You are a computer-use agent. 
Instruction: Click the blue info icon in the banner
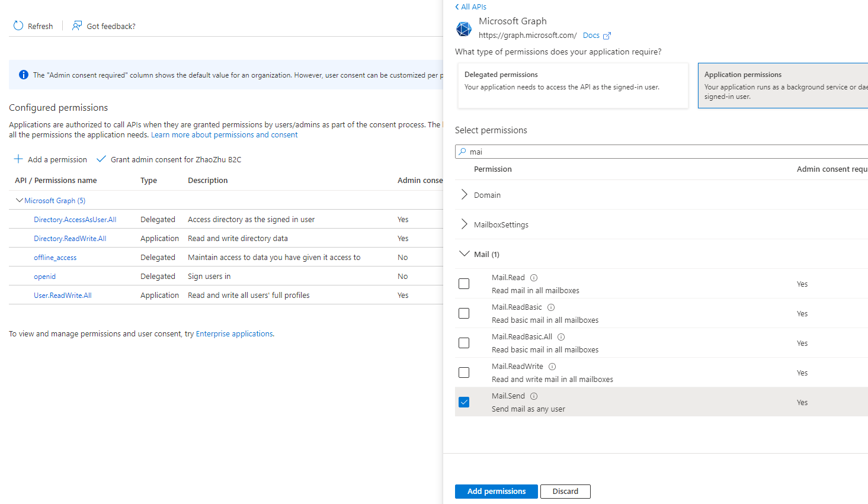(23, 74)
